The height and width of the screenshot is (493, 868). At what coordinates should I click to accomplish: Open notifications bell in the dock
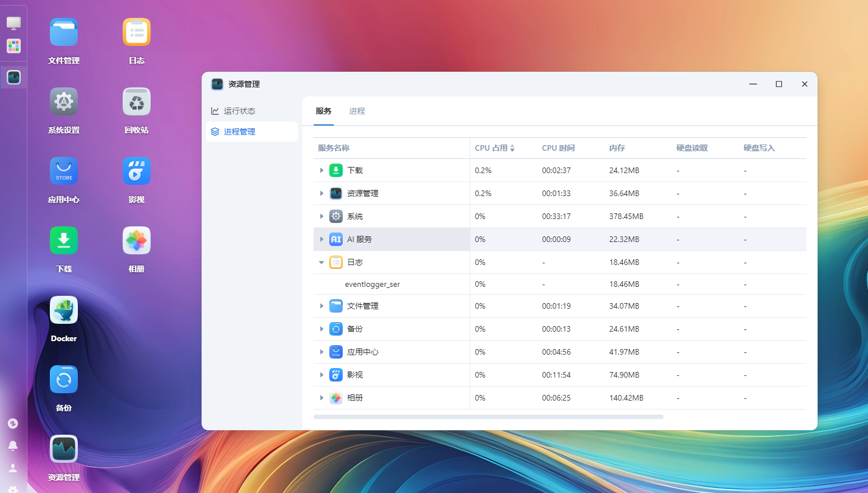click(13, 446)
